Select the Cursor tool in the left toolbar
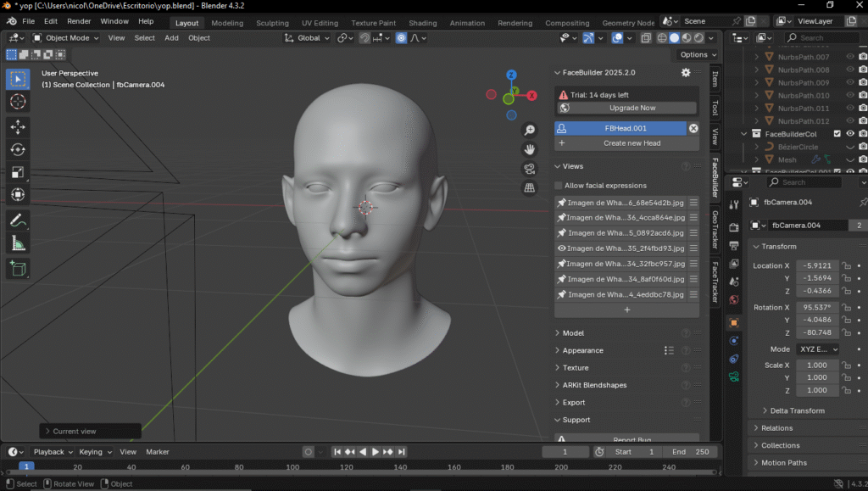Image resolution: width=868 pixels, height=491 pixels. tap(18, 102)
